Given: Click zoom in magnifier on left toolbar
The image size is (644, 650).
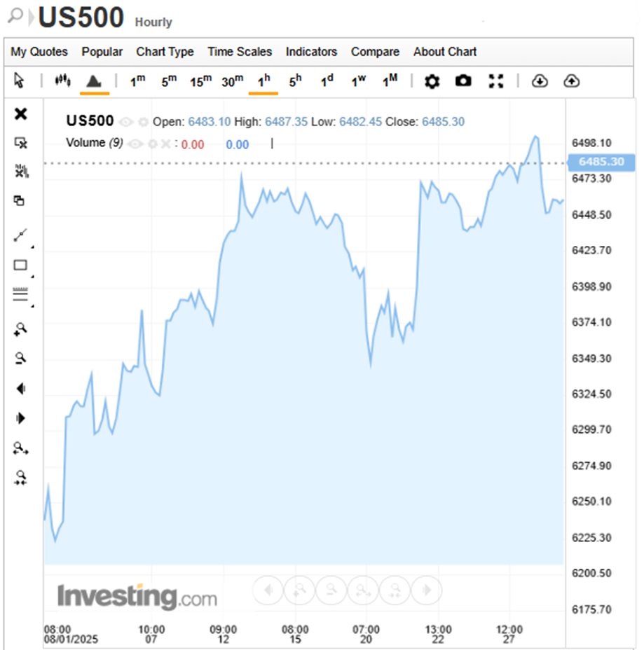Looking at the screenshot, I should click(20, 329).
